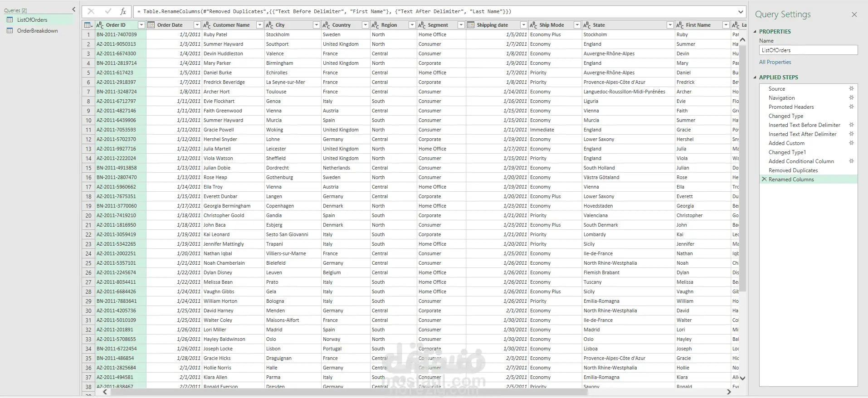Open the Country column filter dropdown
Image resolution: width=868 pixels, height=398 pixels.
pyautogui.click(x=365, y=25)
